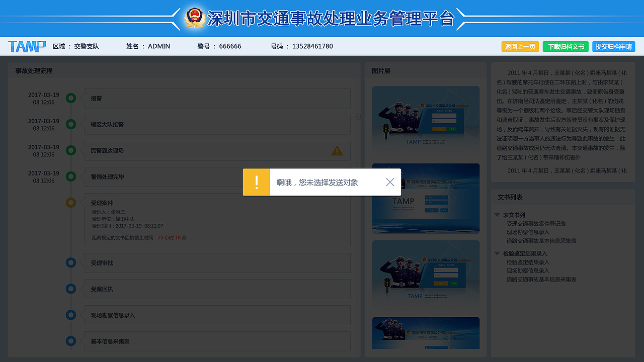Select the 民警到达现场 process step
The image size is (644, 362).
(217, 150)
